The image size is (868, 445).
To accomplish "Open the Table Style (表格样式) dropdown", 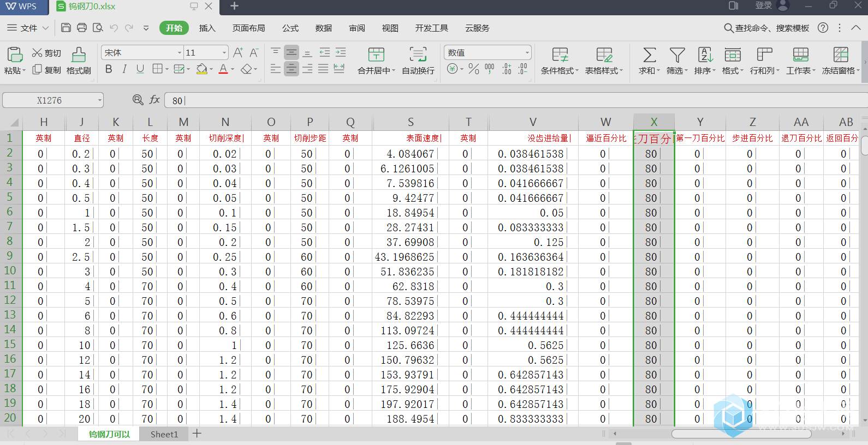I will tap(604, 70).
